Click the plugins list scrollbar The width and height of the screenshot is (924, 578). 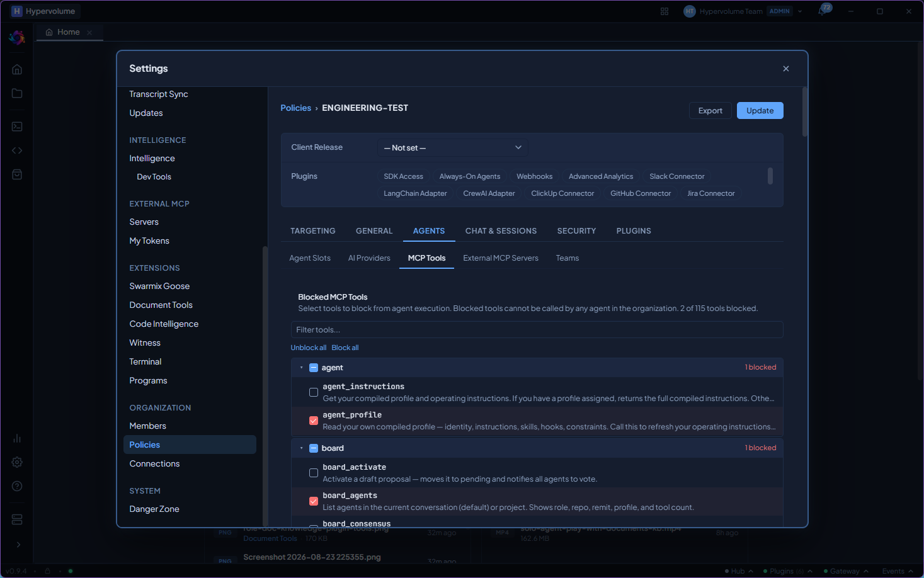[770, 176]
